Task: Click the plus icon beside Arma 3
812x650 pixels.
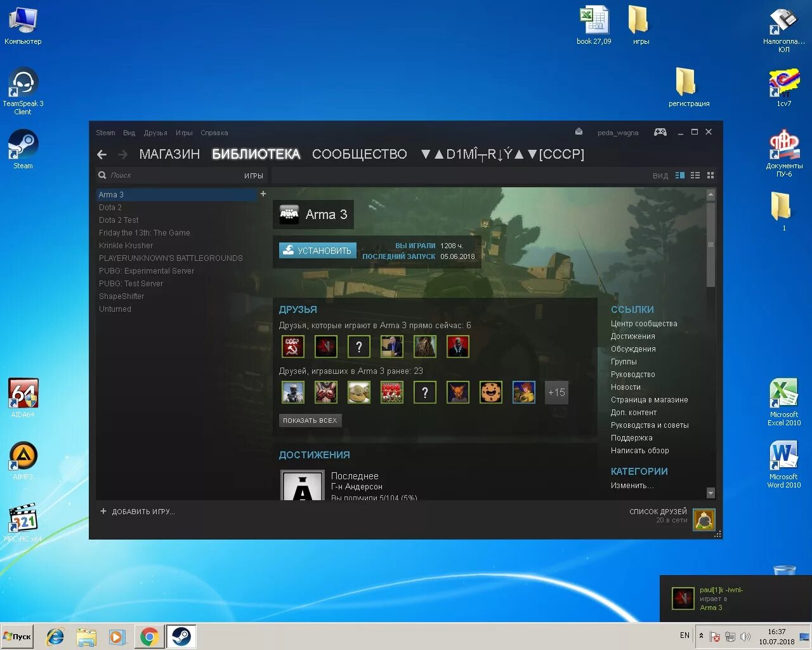Action: click(x=263, y=194)
